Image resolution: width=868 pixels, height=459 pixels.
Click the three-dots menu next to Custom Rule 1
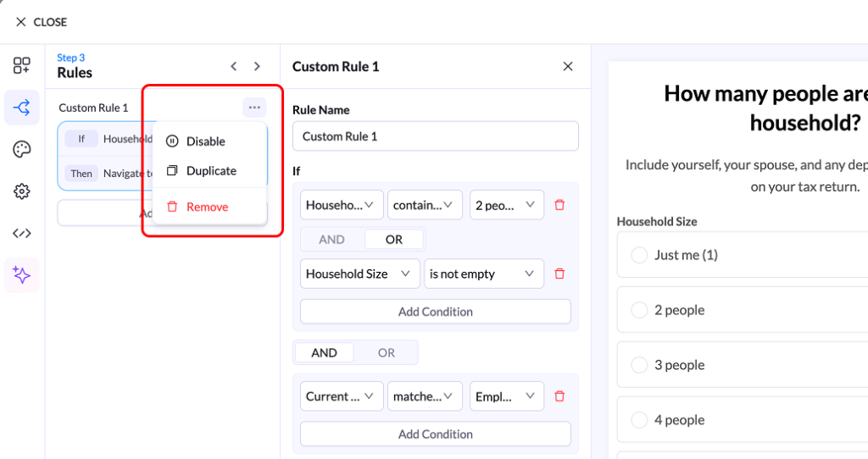(x=254, y=108)
